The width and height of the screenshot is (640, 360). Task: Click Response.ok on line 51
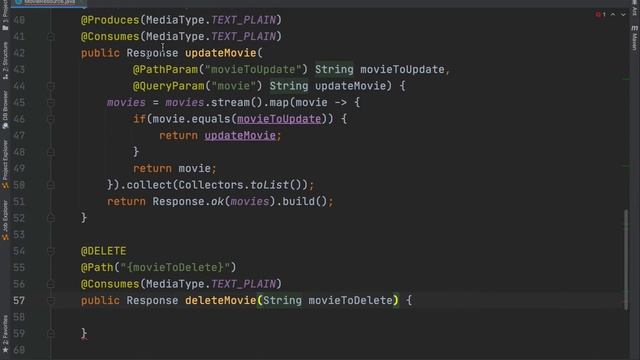188,202
